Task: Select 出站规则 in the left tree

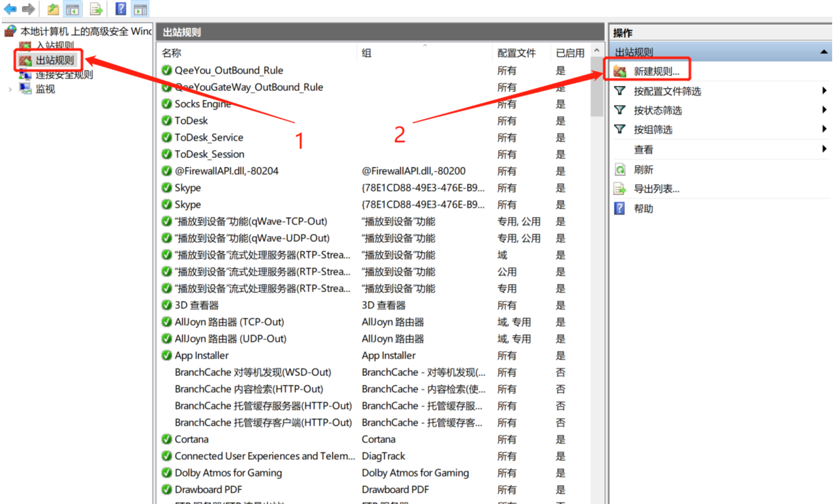Action: pos(54,60)
